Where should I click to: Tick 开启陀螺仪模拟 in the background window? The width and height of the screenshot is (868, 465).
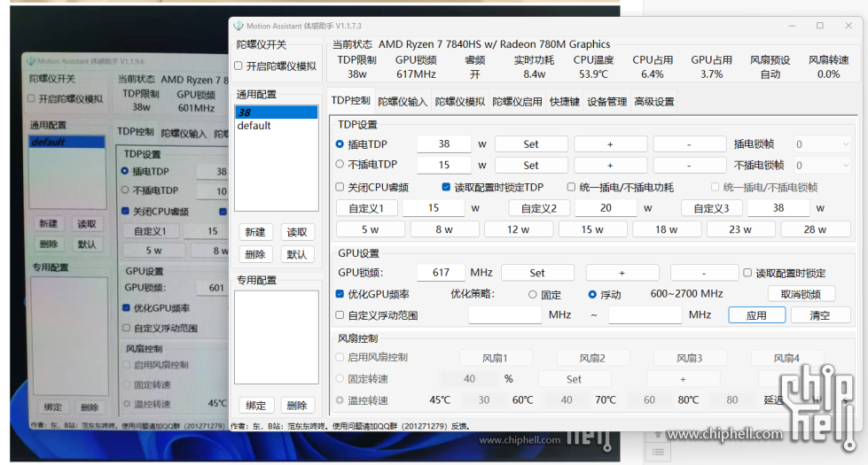click(x=32, y=98)
